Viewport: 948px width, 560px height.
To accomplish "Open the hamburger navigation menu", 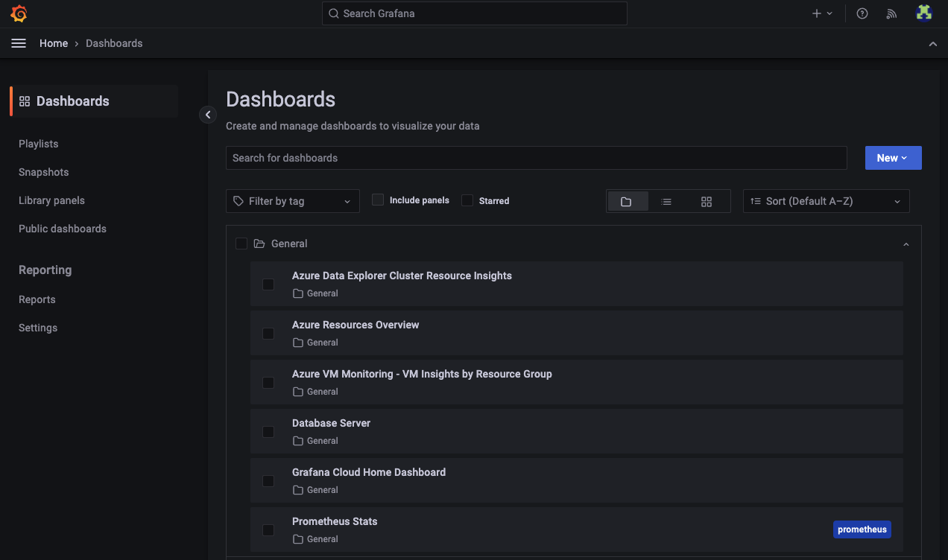I will 19,42.
